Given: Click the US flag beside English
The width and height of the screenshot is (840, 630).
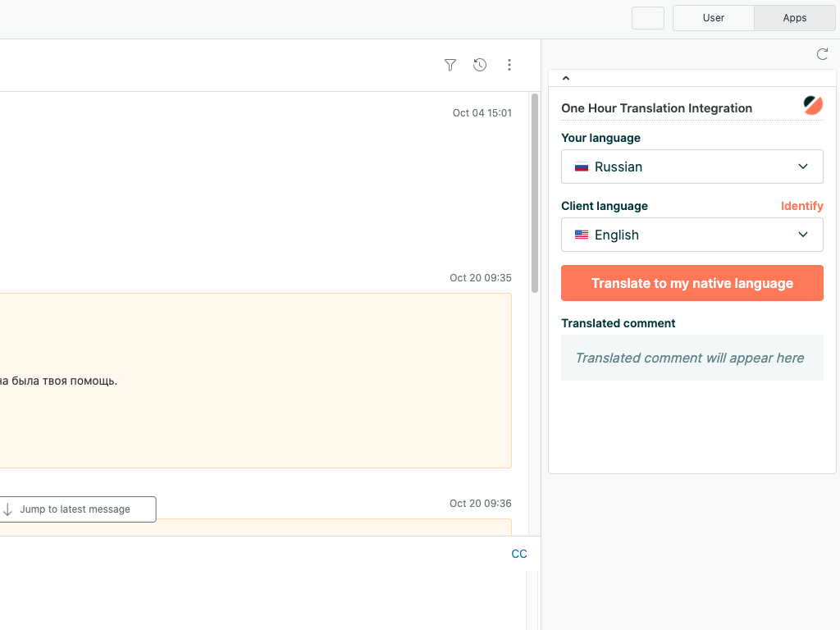Looking at the screenshot, I should [x=582, y=235].
